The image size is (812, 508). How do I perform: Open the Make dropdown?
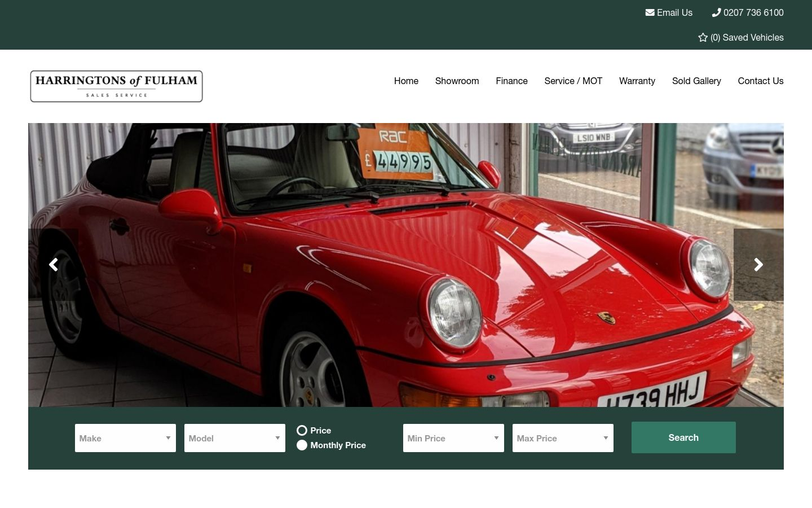coord(125,438)
